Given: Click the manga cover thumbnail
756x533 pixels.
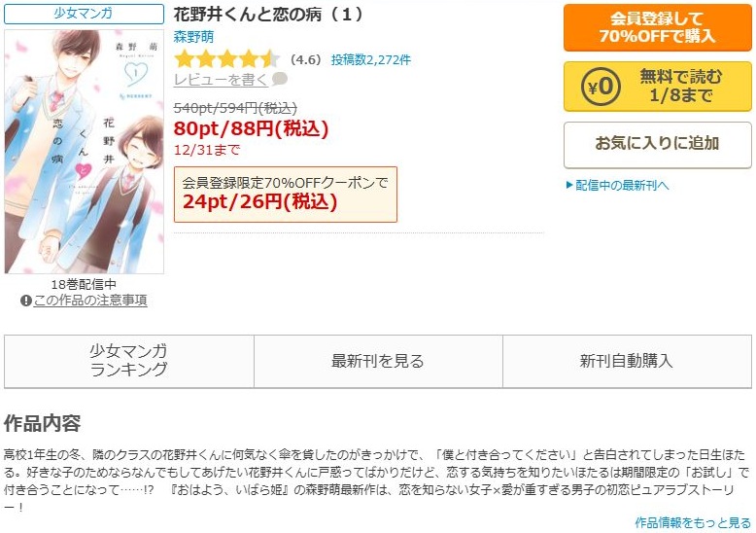Looking at the screenshot, I should pos(85,152).
